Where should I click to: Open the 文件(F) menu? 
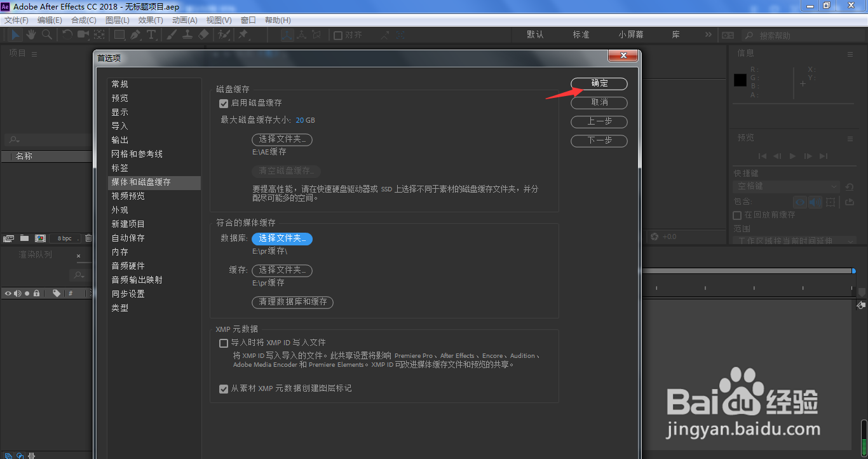click(x=17, y=20)
